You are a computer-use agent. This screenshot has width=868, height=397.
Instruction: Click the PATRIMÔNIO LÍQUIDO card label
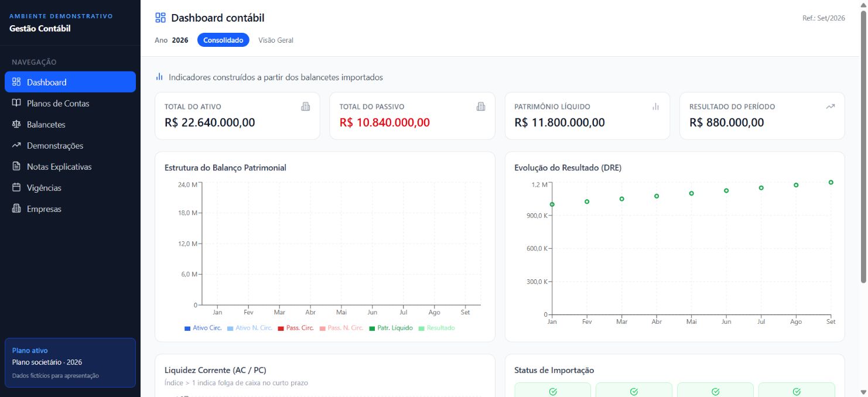pos(552,107)
